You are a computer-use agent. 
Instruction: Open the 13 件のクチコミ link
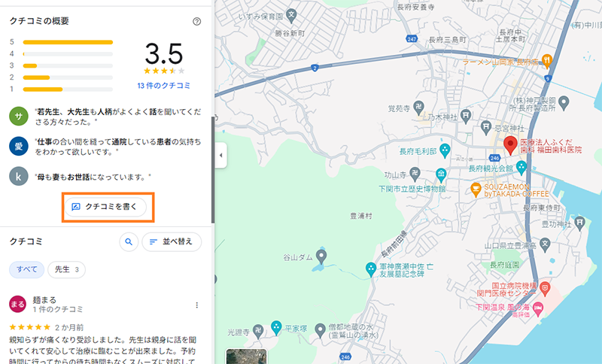(x=163, y=86)
